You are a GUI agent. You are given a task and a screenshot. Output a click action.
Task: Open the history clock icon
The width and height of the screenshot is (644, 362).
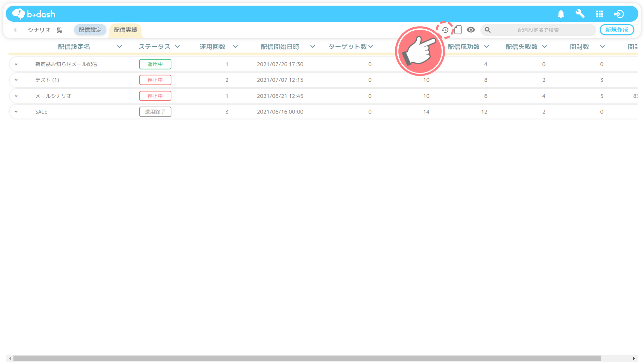(x=445, y=30)
